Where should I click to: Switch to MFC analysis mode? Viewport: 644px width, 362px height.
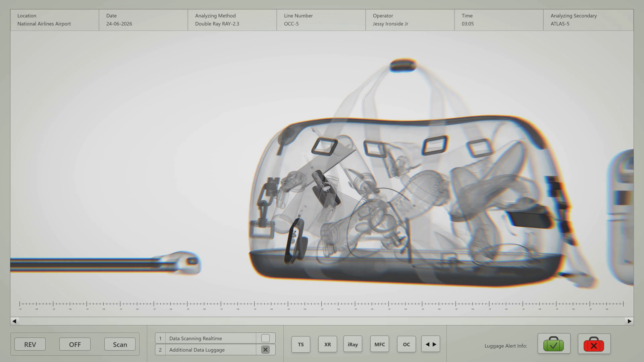pos(379,344)
